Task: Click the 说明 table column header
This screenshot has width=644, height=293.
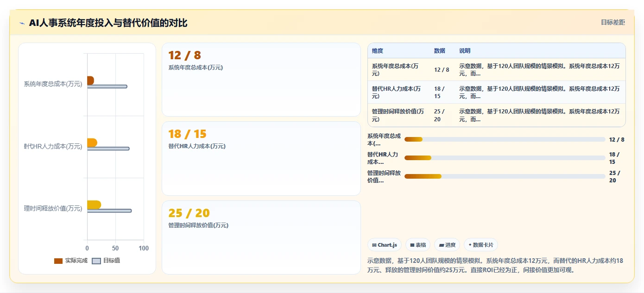Action: coord(465,51)
